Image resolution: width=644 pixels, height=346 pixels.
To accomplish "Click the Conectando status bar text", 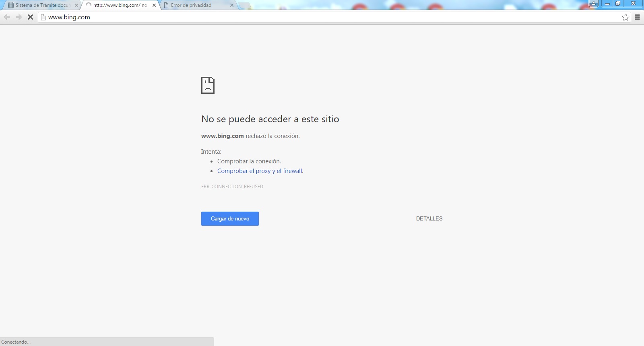I will point(16,342).
